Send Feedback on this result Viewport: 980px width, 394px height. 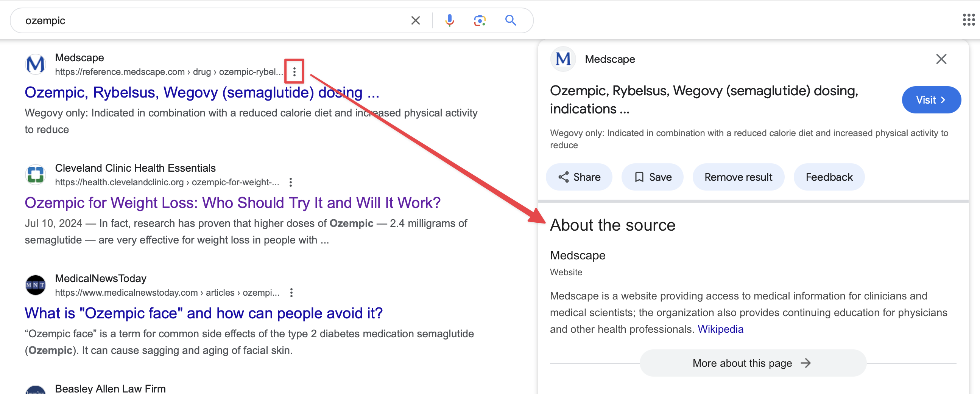(x=829, y=177)
